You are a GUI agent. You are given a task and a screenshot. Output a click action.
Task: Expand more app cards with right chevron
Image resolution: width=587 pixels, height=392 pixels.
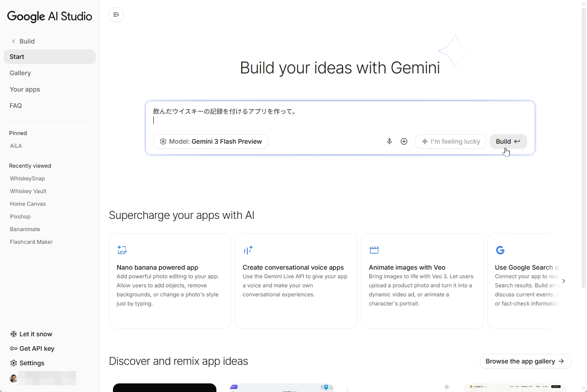click(563, 281)
